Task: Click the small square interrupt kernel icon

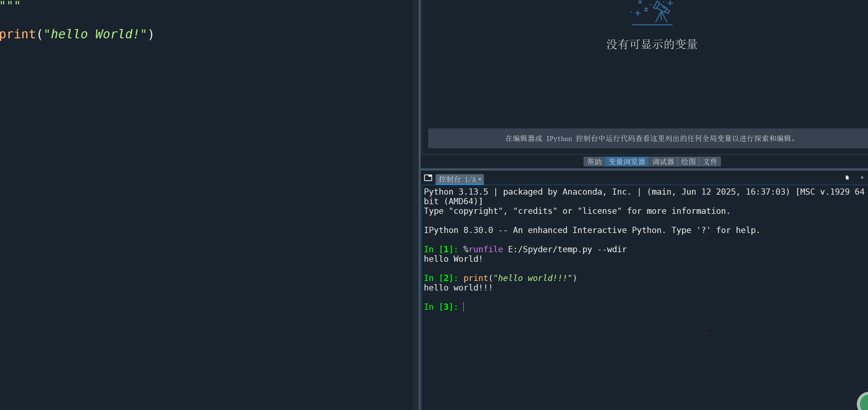Action: (x=862, y=178)
